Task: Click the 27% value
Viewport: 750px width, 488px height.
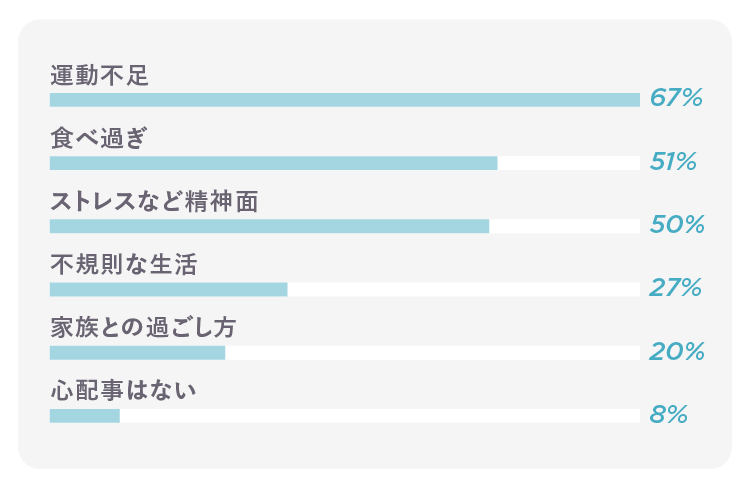Action: [x=675, y=287]
